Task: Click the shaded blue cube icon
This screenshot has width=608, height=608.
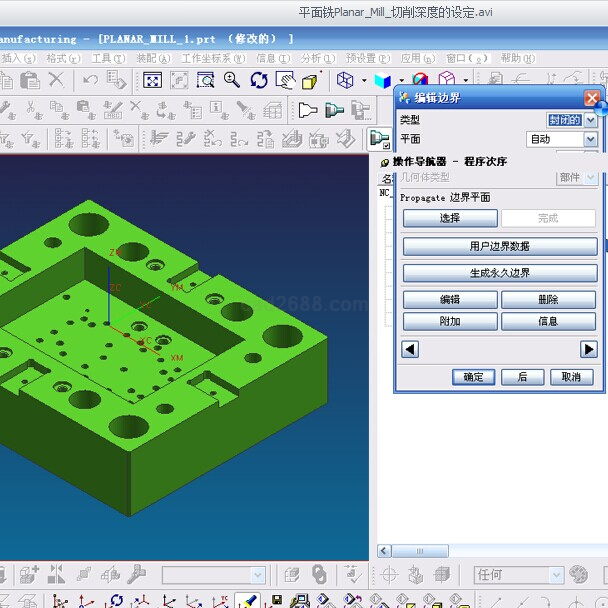Action: (382, 81)
